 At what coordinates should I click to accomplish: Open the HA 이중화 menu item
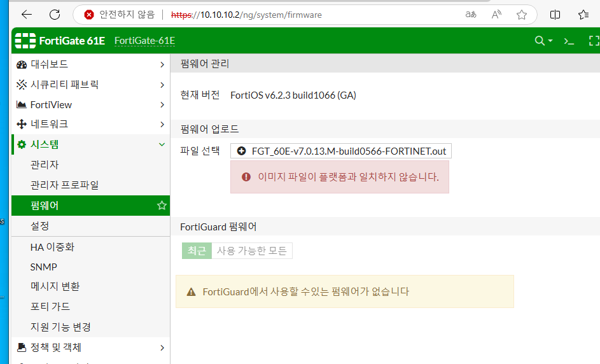click(x=91, y=247)
